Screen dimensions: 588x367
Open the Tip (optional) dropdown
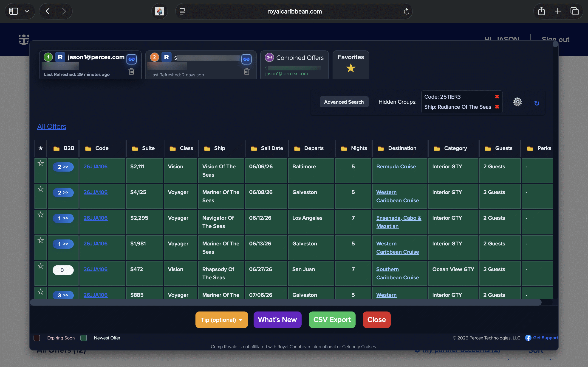(221, 320)
